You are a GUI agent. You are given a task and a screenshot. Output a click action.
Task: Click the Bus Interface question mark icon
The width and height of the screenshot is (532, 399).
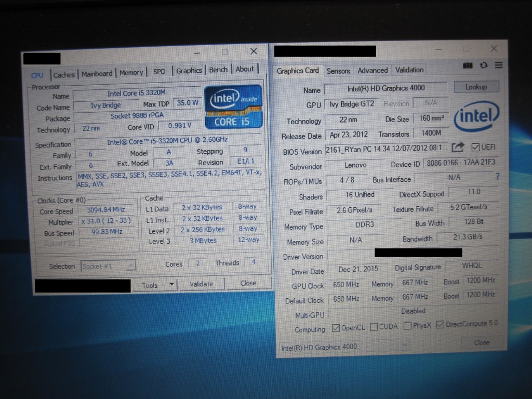(x=497, y=177)
